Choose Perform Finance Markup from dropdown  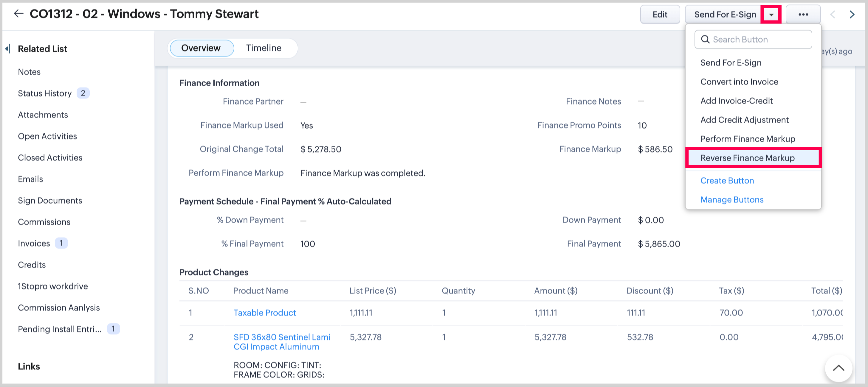[x=748, y=139]
